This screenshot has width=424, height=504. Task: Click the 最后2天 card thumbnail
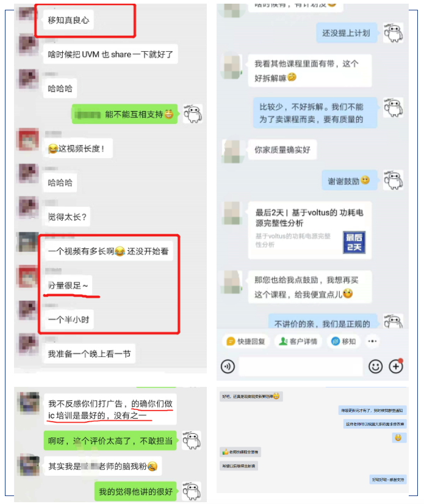(x=354, y=242)
